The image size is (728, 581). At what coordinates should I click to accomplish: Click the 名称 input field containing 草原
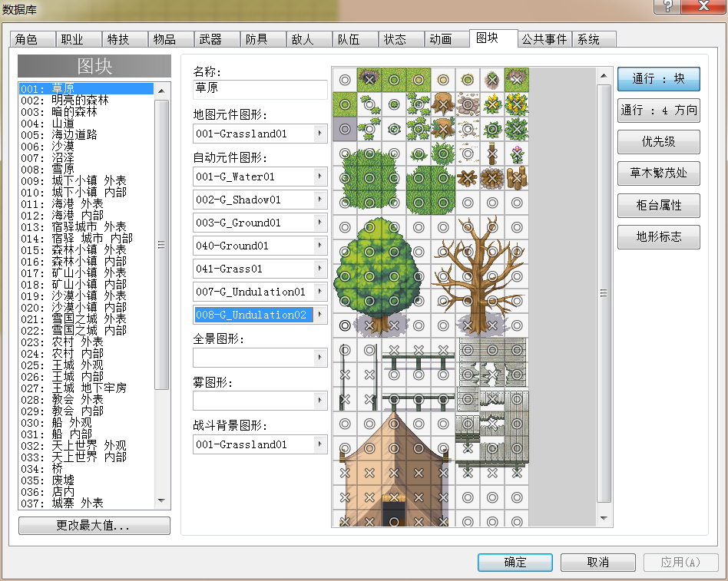[x=260, y=89]
